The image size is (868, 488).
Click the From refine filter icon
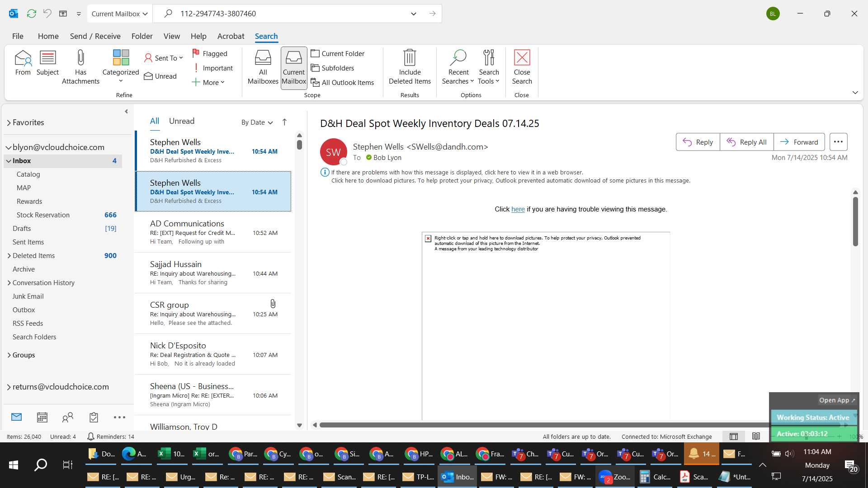pos(23,63)
